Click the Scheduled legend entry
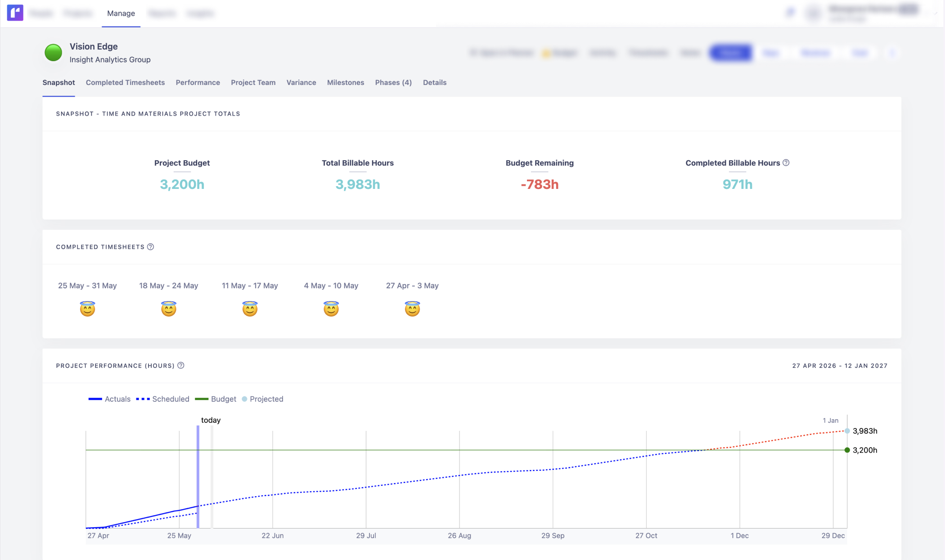 pos(162,399)
